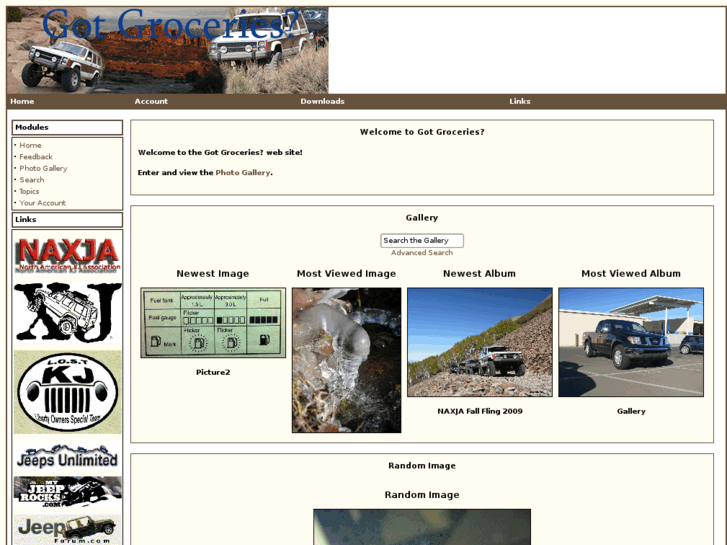727x545 pixels.
Task: Follow the Photo Gallery link in welcome text
Action: pyautogui.click(x=242, y=173)
